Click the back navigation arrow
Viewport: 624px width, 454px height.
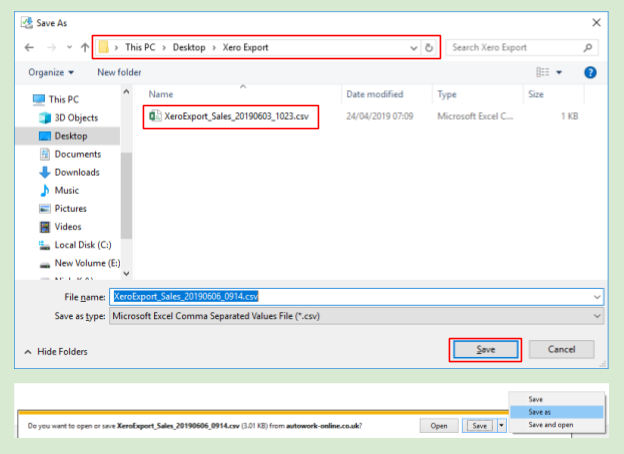pos(29,47)
